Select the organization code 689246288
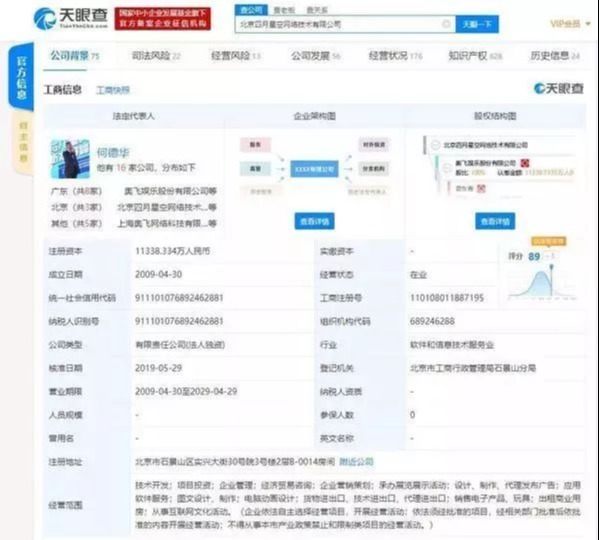599x540 pixels. (432, 322)
